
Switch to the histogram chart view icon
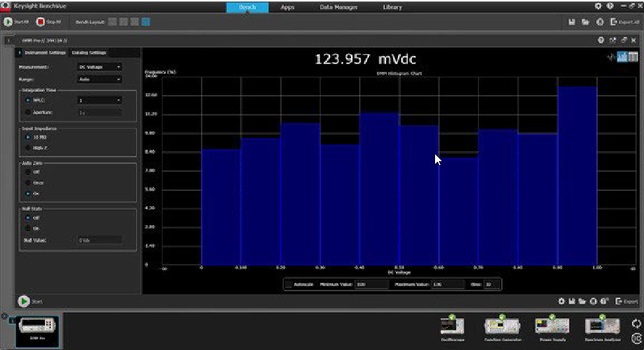pyautogui.click(x=622, y=57)
